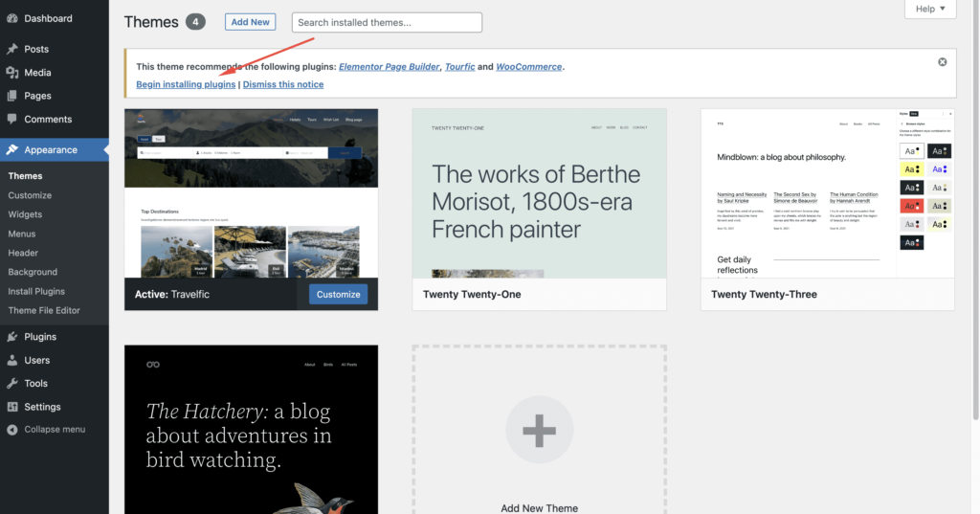980x514 pixels.
Task: Click the Appearance paintbrush icon
Action: 11,149
